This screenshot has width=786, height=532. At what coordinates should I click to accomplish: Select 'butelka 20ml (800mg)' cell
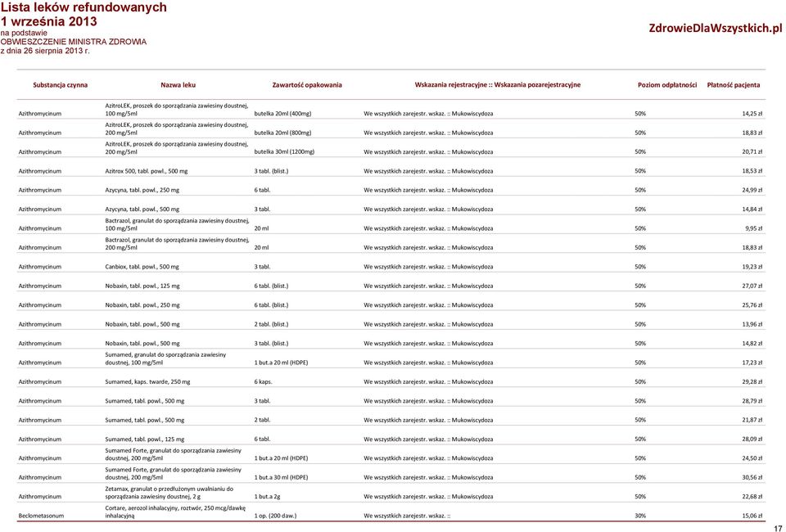(282, 133)
